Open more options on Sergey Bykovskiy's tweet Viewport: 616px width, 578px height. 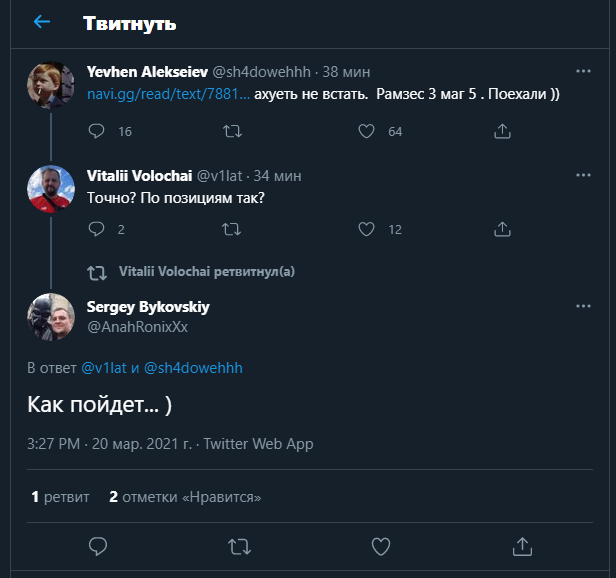[583, 306]
